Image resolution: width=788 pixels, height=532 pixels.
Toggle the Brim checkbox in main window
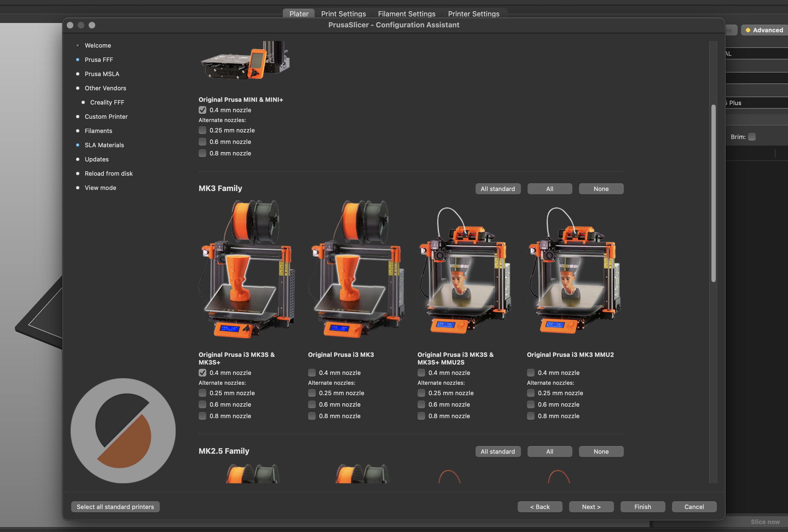coord(752,137)
